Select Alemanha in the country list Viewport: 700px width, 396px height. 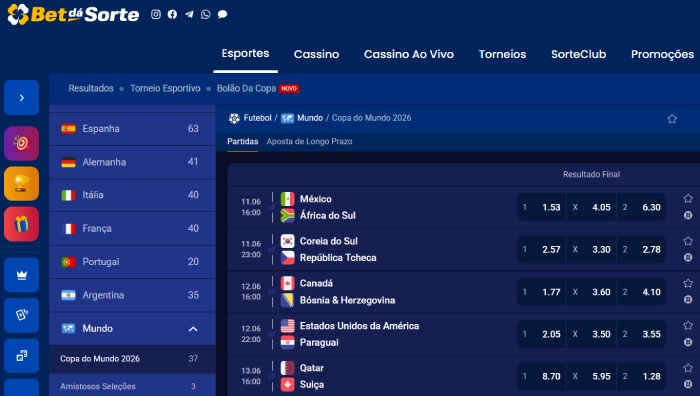pyautogui.click(x=132, y=162)
